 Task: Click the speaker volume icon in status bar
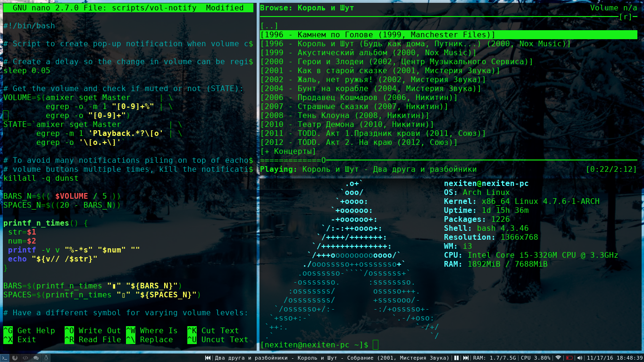(x=580, y=358)
